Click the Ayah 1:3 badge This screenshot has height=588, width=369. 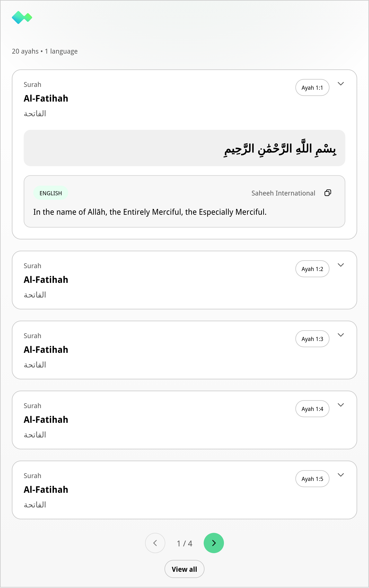(312, 339)
